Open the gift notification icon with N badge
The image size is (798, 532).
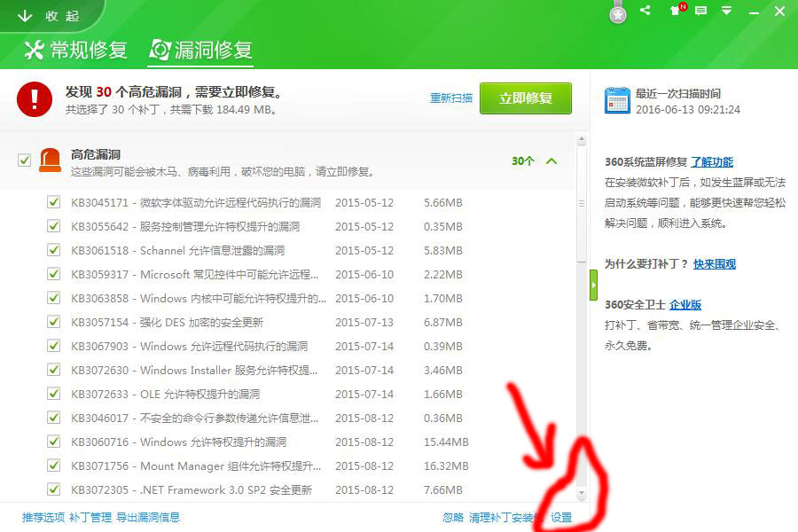pyautogui.click(x=677, y=12)
